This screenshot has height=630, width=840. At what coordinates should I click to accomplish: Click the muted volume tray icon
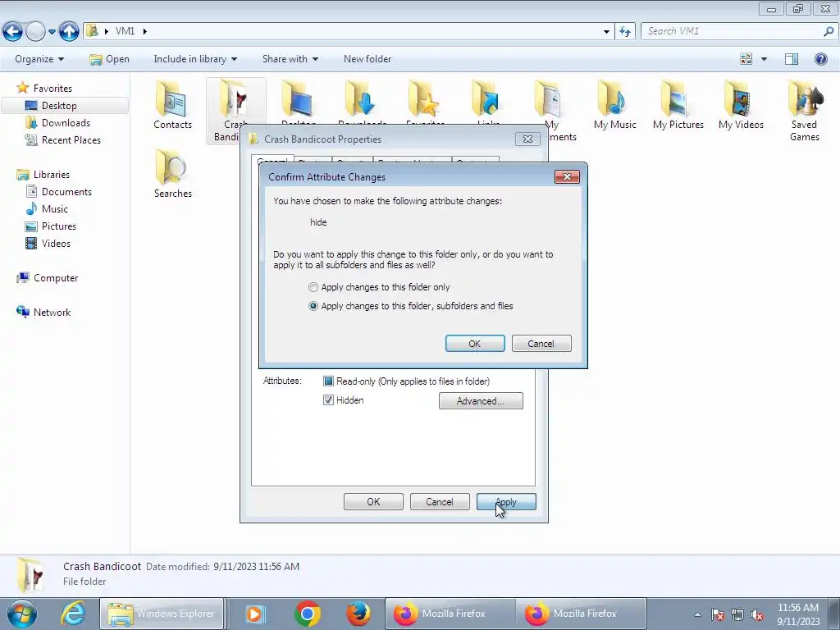click(x=757, y=614)
